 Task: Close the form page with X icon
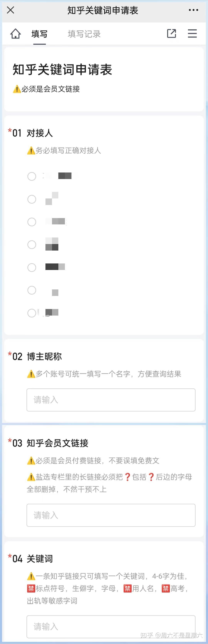click(11, 10)
